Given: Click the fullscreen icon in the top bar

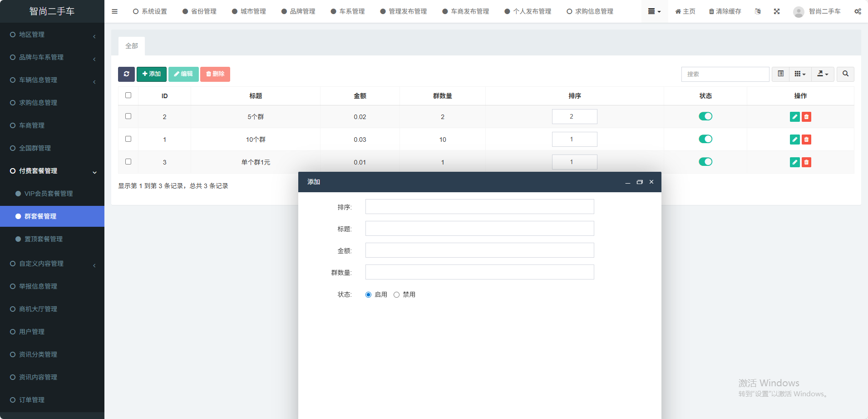Looking at the screenshot, I should pyautogui.click(x=777, y=11).
